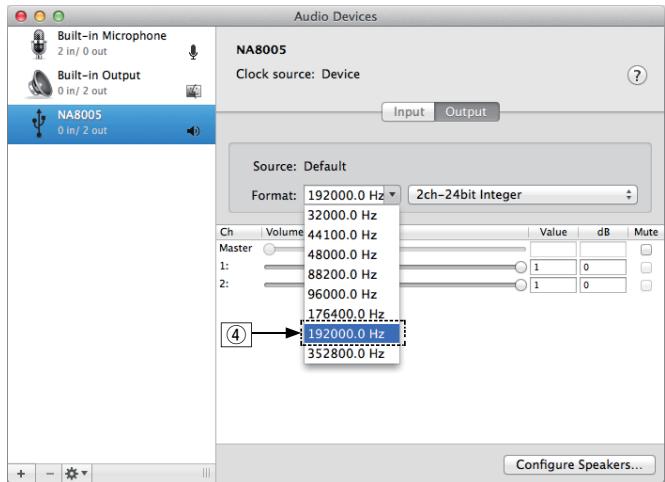Click Master Value field

(x=553, y=249)
